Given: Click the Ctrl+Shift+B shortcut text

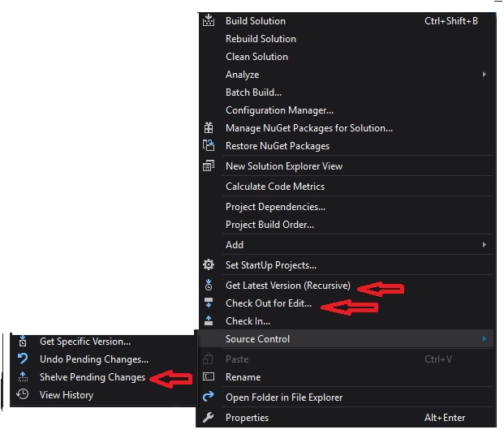Looking at the screenshot, I should (451, 21).
